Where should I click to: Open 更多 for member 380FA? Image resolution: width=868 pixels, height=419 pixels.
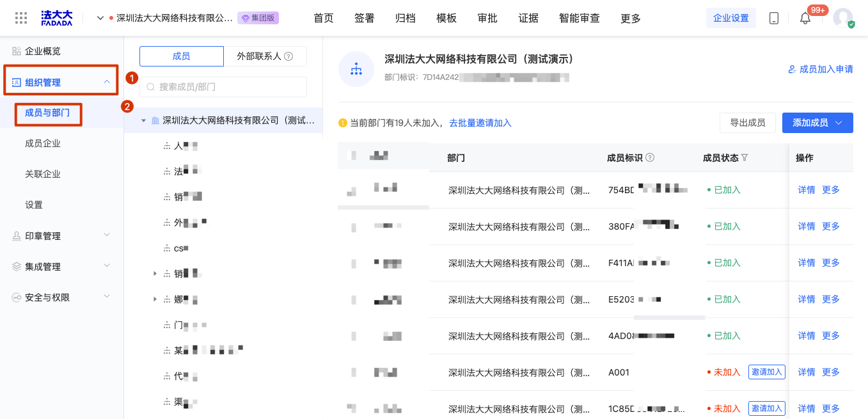[831, 226]
